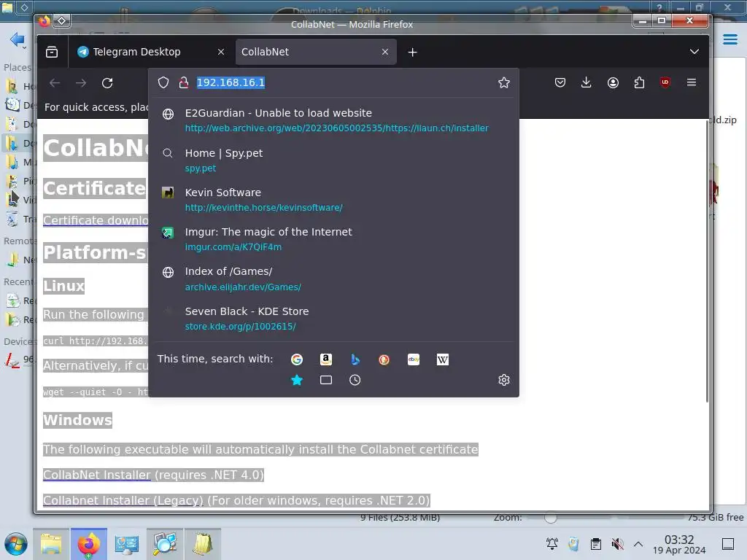Viewport: 747px width, 560px height.
Task: Open clock showing 03:32
Action: (679, 544)
